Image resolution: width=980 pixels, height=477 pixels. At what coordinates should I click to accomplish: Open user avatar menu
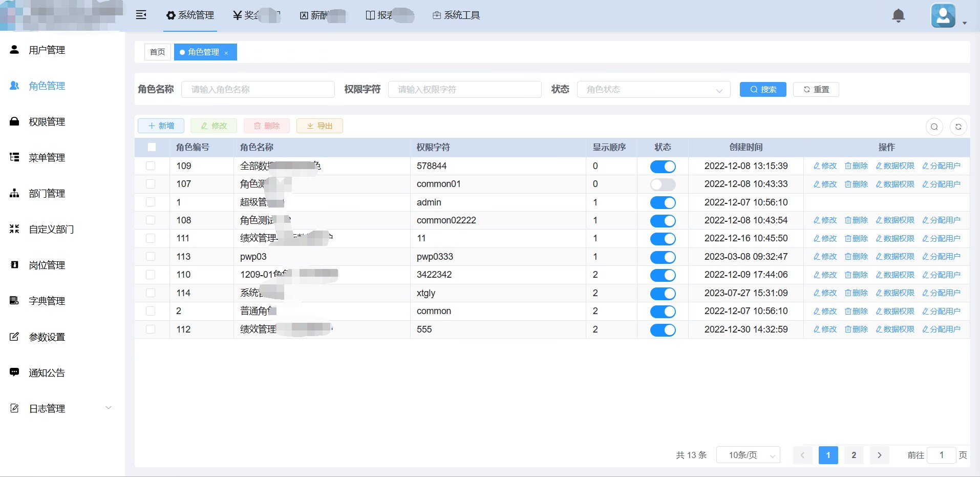coord(943,16)
